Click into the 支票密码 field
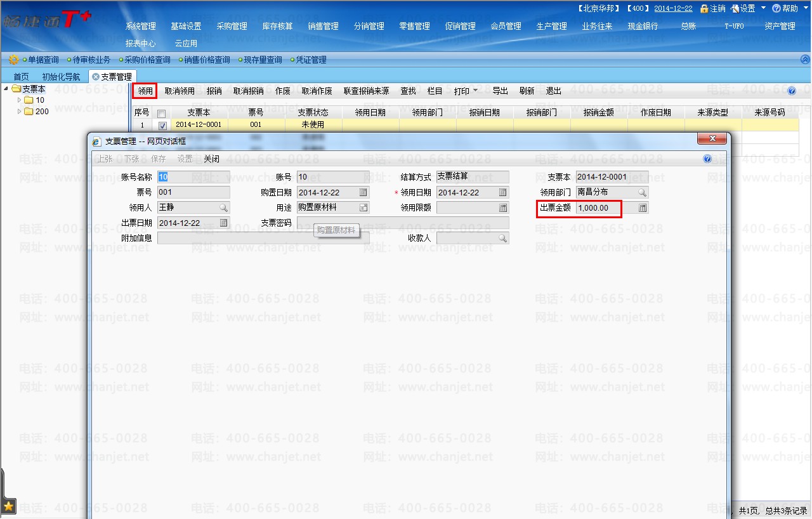This screenshot has width=812, height=519. (x=403, y=223)
